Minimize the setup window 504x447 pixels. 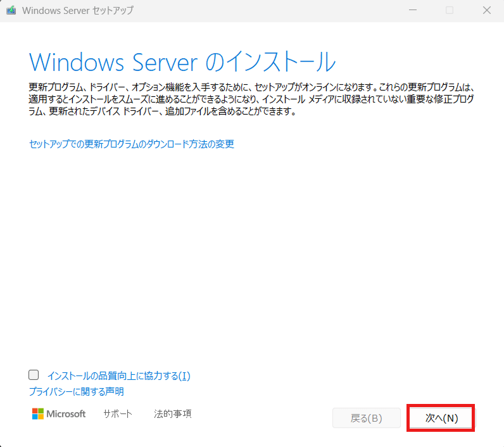click(413, 10)
